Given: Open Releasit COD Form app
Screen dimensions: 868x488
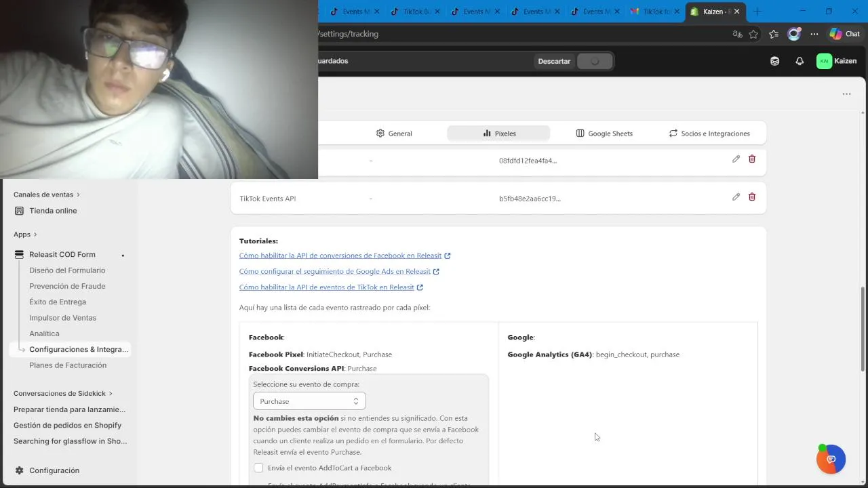Looking at the screenshot, I should click(62, 255).
